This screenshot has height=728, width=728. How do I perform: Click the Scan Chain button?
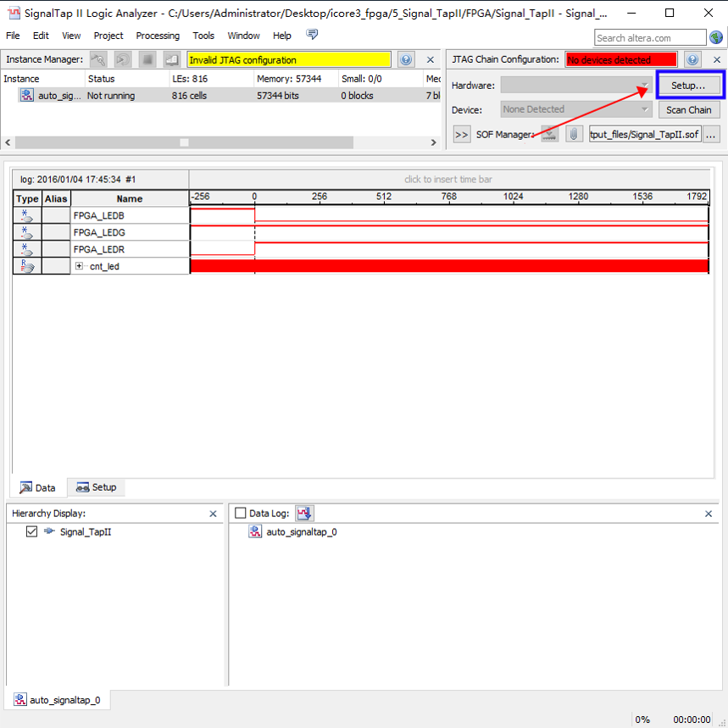tap(688, 110)
